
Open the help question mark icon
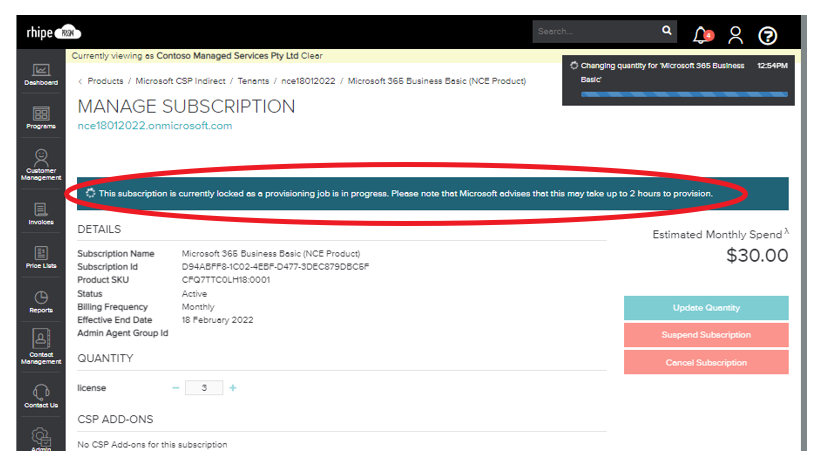click(768, 35)
